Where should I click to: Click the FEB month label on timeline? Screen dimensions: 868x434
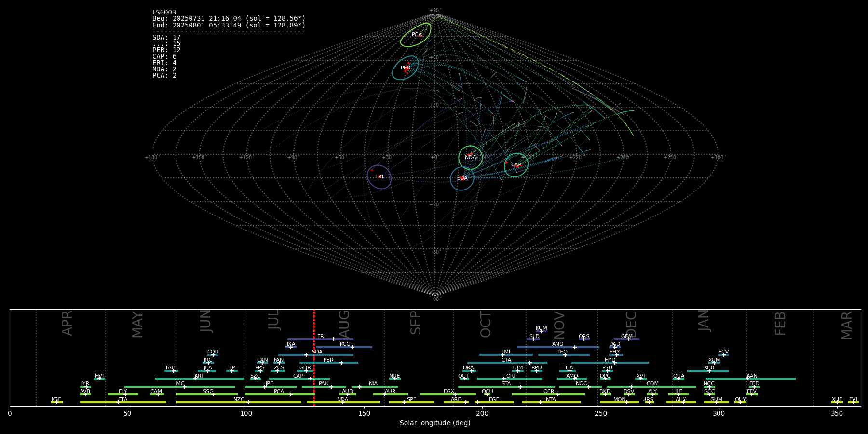coord(780,324)
